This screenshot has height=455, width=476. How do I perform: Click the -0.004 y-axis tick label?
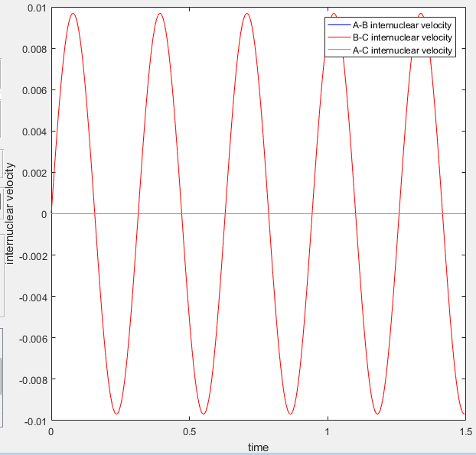pyautogui.click(x=34, y=297)
